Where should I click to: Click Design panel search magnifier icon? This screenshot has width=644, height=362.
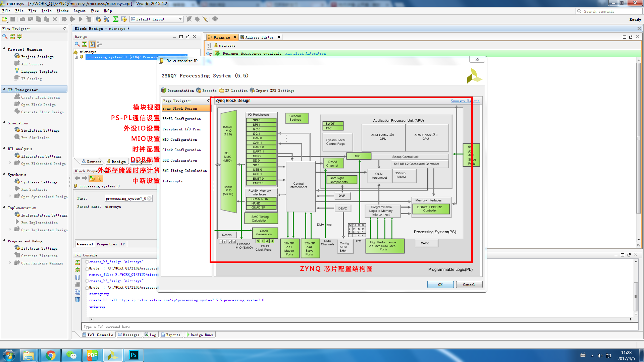[x=77, y=44]
